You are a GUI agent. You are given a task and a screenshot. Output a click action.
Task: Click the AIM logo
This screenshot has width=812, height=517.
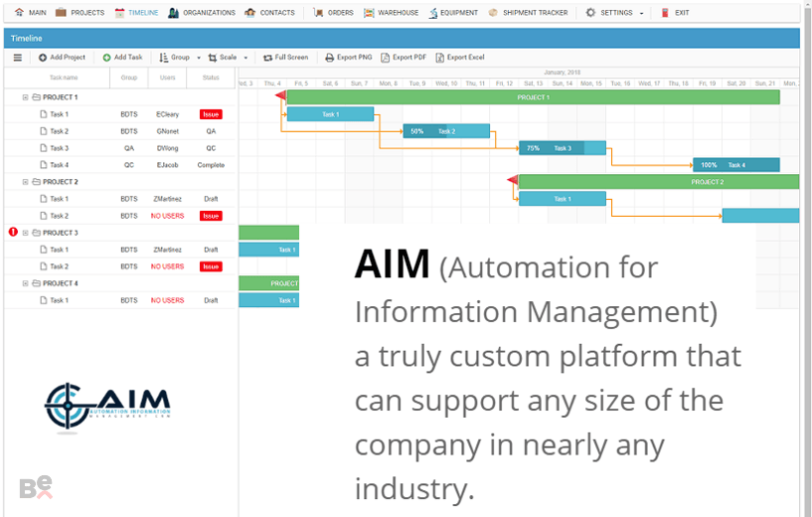[x=107, y=407]
